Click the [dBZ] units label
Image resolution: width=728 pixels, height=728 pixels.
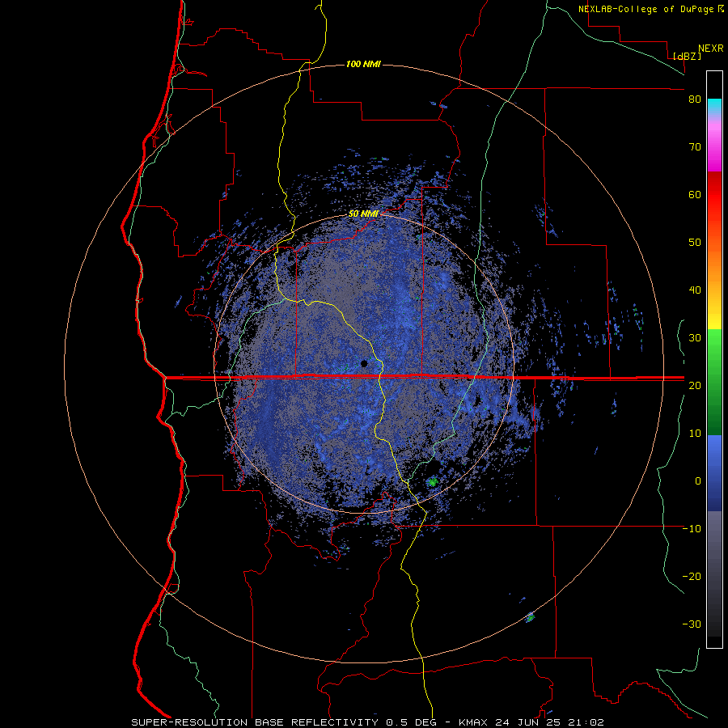point(687,57)
